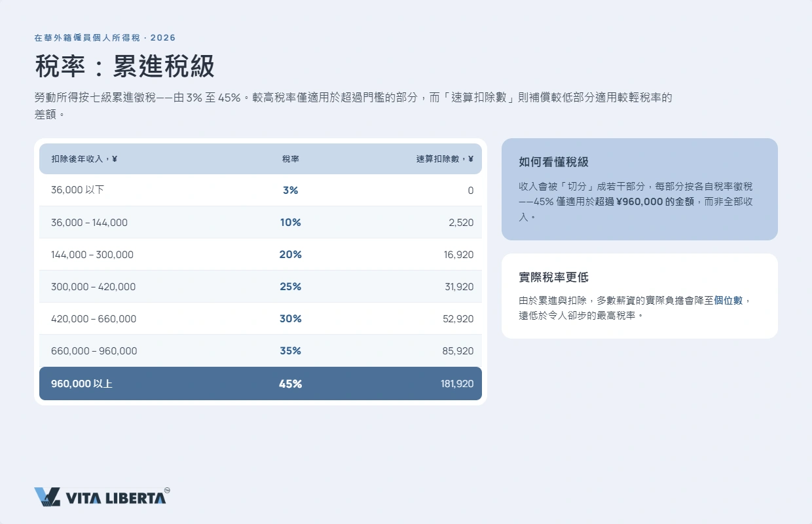
Task: Select the highlighted cell 960,000 以上
Action: (82, 384)
